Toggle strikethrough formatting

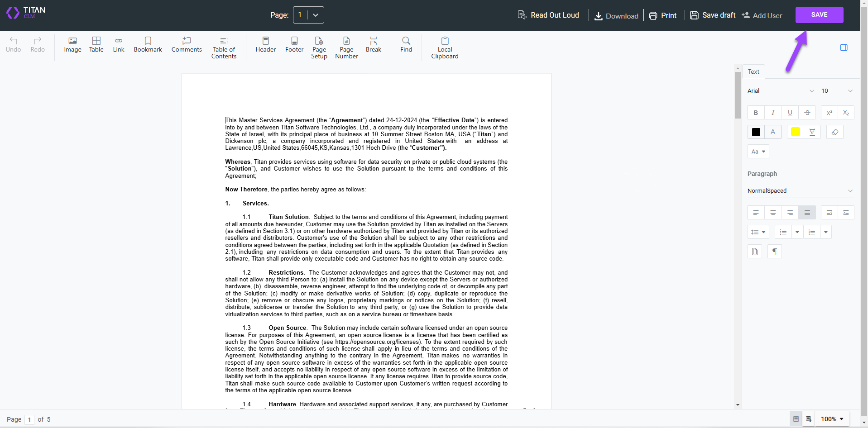pyautogui.click(x=807, y=112)
